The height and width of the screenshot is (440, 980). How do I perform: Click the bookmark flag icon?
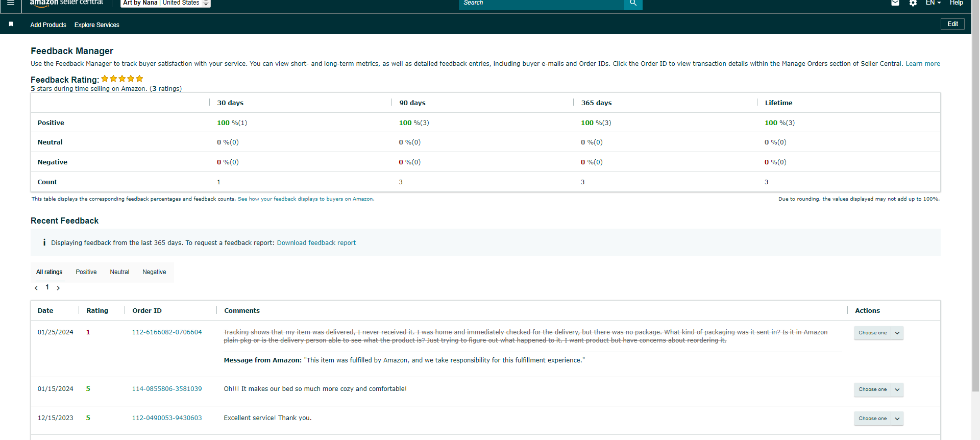click(x=11, y=24)
